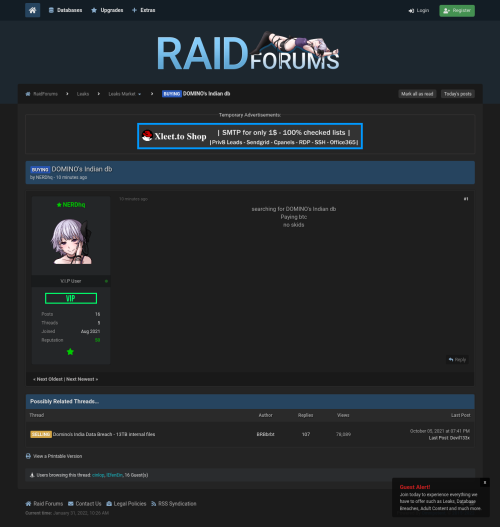
Task: Open the Xleet.to Shop advertisement banner
Action: (250, 136)
